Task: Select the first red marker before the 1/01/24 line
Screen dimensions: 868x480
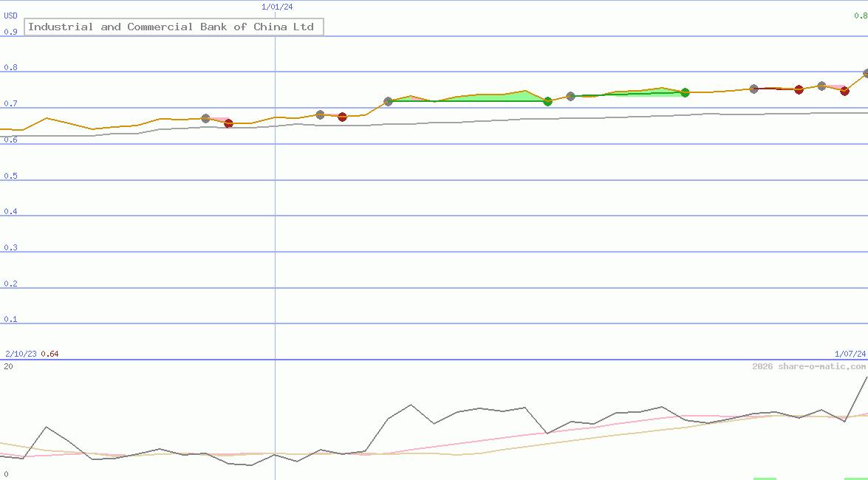Action: pos(228,123)
